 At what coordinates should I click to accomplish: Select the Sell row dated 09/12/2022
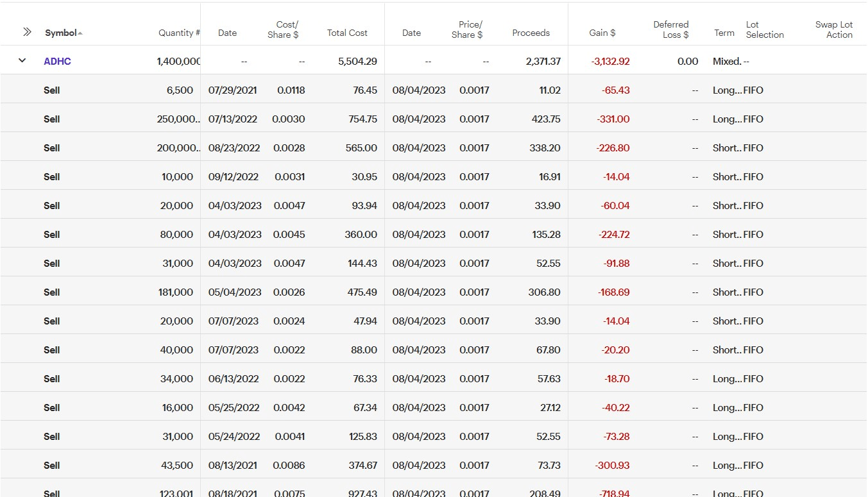(x=52, y=177)
